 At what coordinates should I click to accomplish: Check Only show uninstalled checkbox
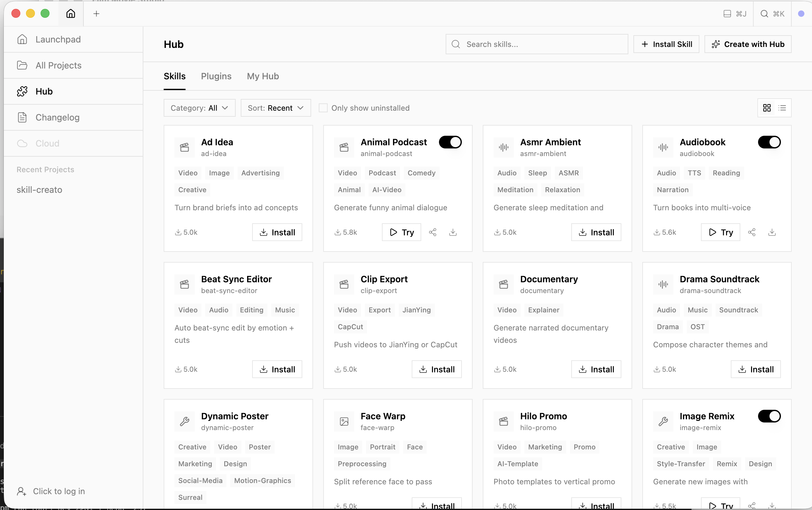click(323, 108)
